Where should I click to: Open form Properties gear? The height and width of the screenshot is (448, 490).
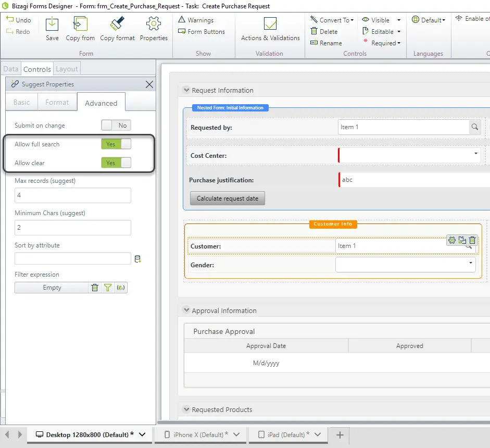pyautogui.click(x=154, y=24)
